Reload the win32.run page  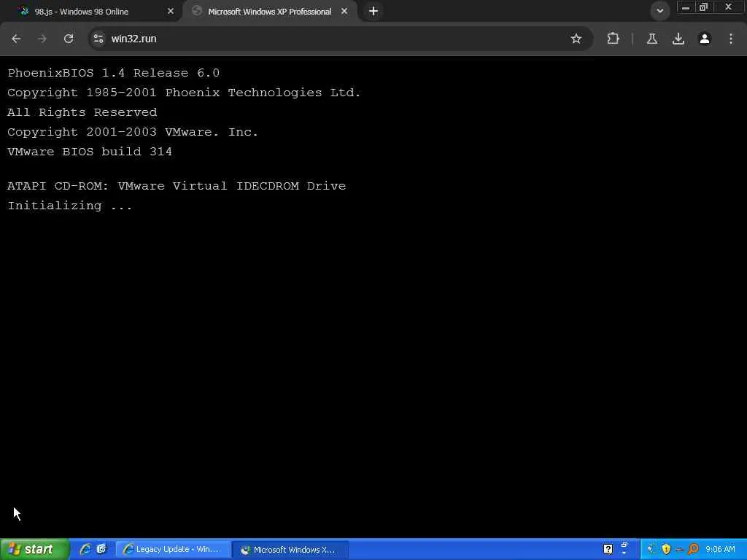point(69,39)
